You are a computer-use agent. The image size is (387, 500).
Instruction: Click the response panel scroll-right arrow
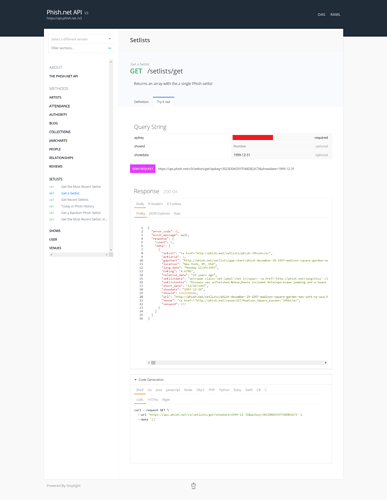coord(325,363)
